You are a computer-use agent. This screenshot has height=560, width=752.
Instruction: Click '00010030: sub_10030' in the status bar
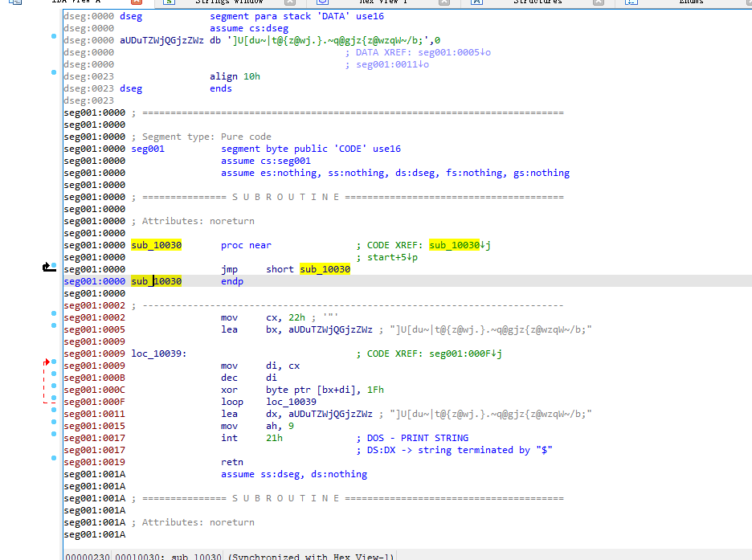pyautogui.click(x=169, y=556)
